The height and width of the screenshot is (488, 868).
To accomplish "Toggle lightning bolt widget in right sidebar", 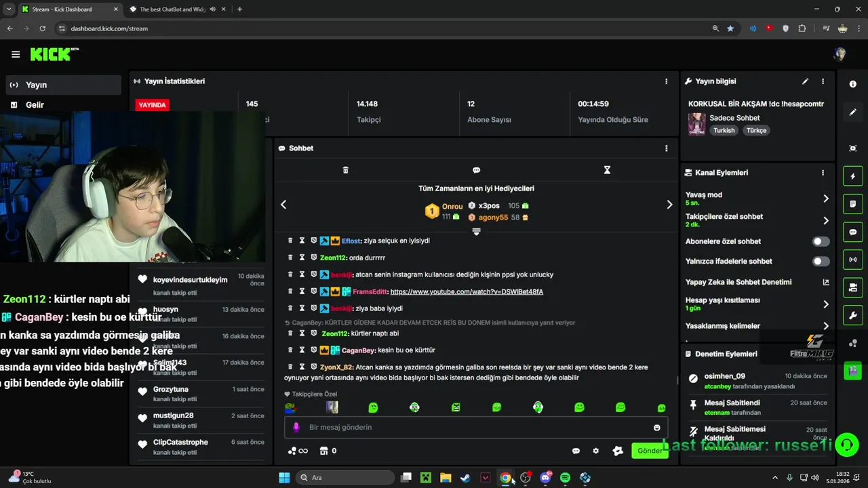I will pyautogui.click(x=852, y=176).
